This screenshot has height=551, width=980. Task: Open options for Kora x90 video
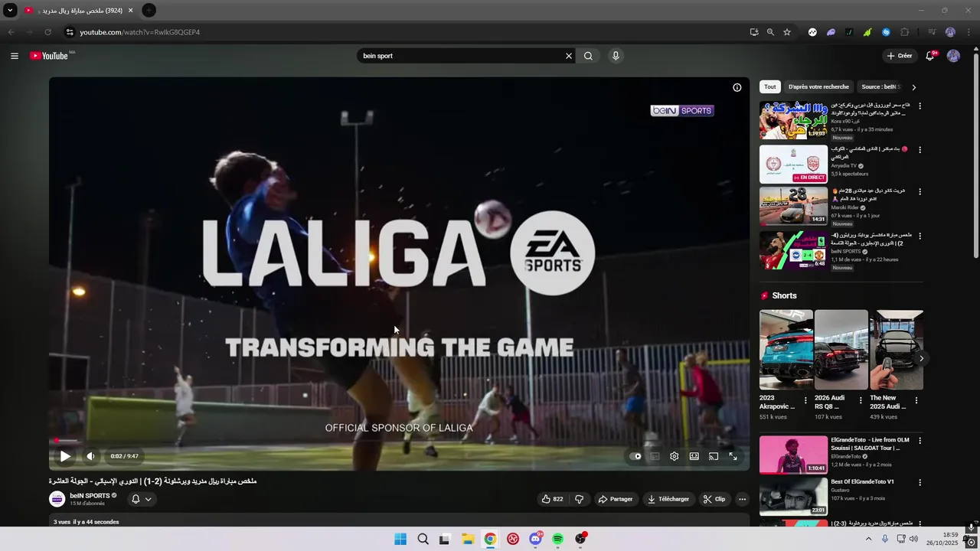point(920,106)
